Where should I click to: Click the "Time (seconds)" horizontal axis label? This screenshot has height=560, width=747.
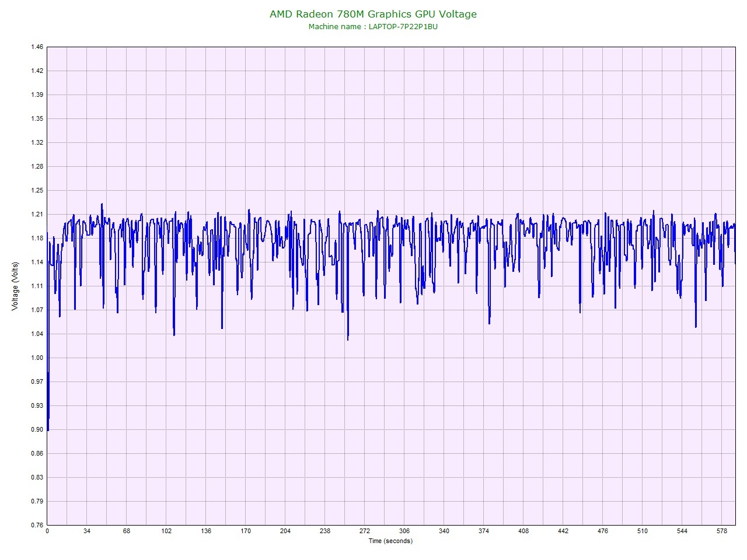pos(390,541)
